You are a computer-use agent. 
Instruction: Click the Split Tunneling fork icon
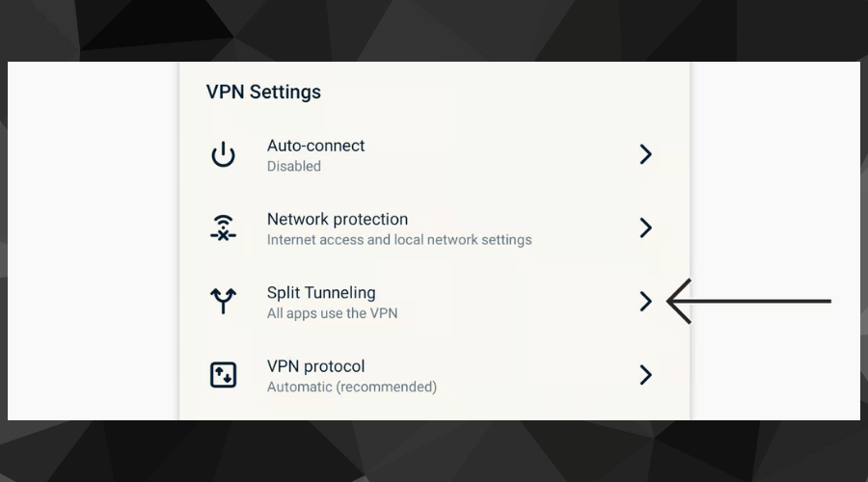click(223, 301)
